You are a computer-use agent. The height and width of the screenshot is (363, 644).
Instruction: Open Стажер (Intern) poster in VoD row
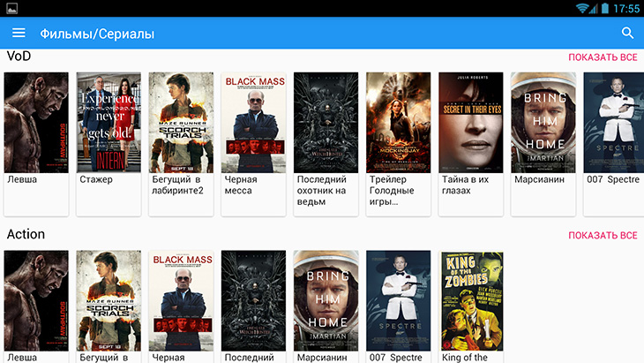[x=109, y=123]
